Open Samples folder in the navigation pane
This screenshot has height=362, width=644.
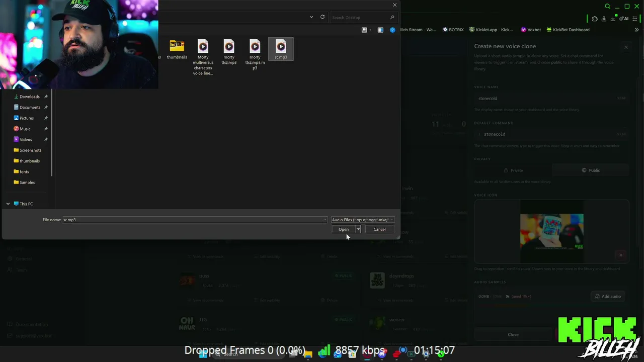point(27,183)
